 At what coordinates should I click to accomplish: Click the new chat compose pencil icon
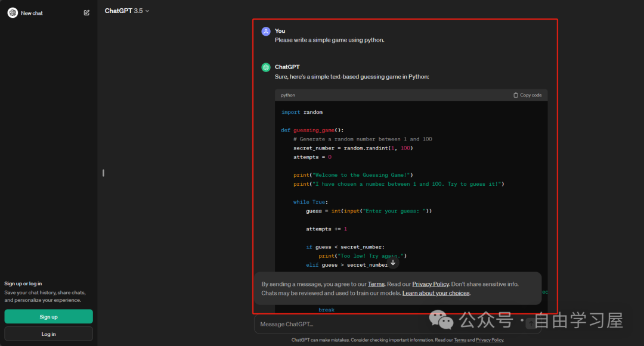point(86,13)
